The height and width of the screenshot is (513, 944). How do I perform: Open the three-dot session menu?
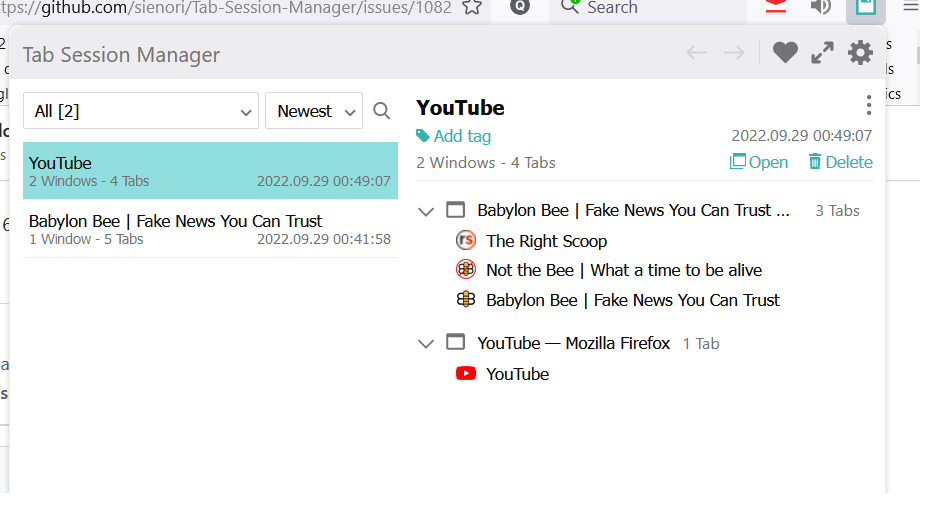tap(868, 105)
